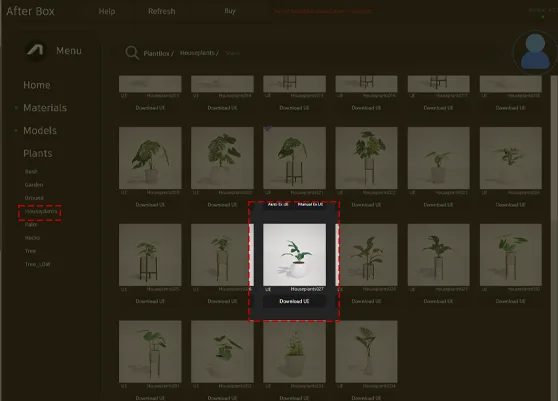Select the Houseplants028 thumbnail
Screen dimensions: 558x401
click(368, 255)
